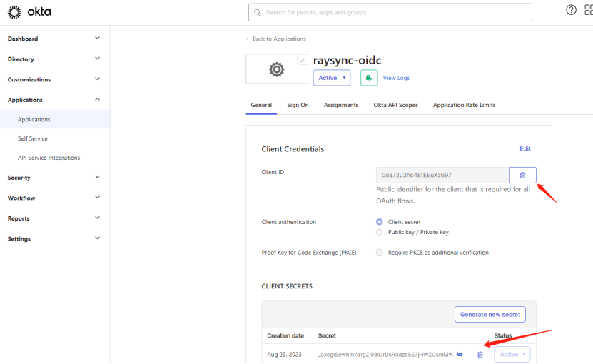593x364 pixels.
Task: Copy the client secret to clipboard
Action: [480, 354]
